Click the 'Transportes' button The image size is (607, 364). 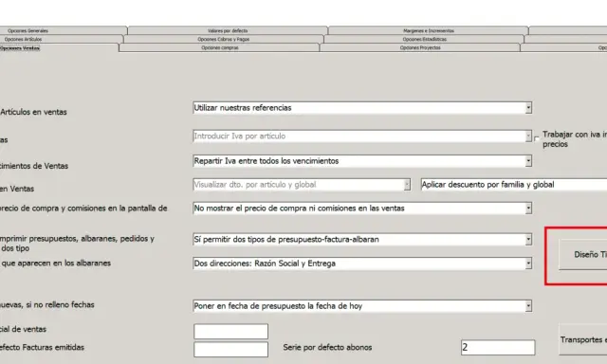(582, 339)
